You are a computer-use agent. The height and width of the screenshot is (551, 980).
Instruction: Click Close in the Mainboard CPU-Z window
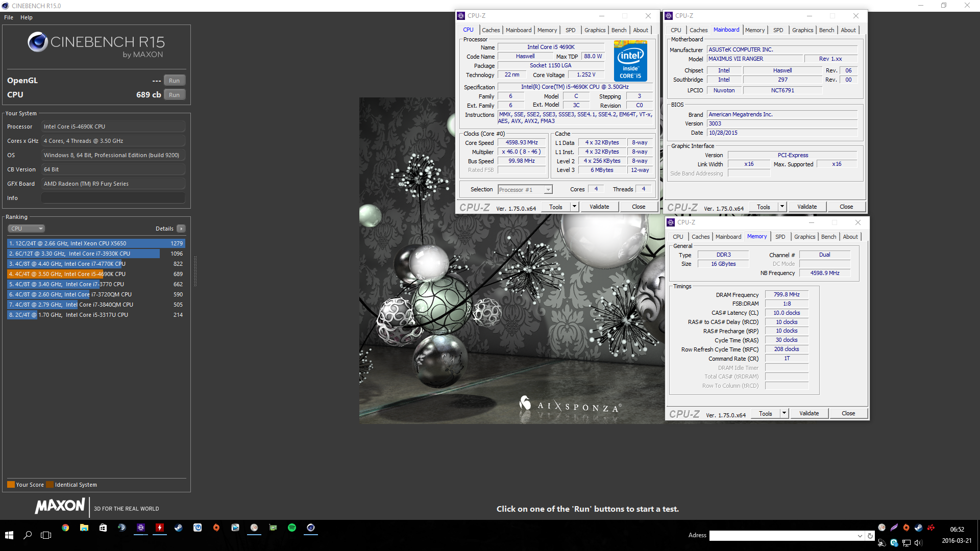pyautogui.click(x=846, y=207)
